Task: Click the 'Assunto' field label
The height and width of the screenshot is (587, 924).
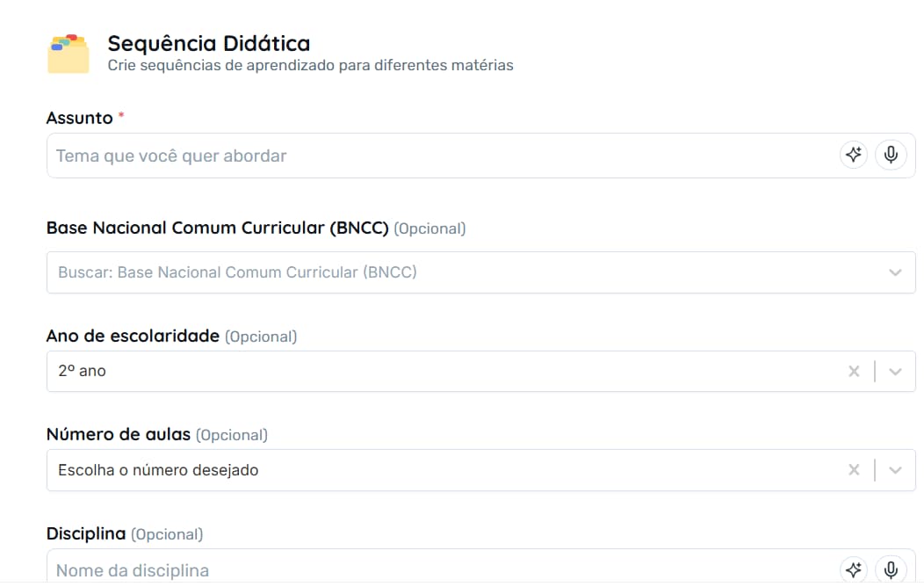Action: pyautogui.click(x=79, y=118)
